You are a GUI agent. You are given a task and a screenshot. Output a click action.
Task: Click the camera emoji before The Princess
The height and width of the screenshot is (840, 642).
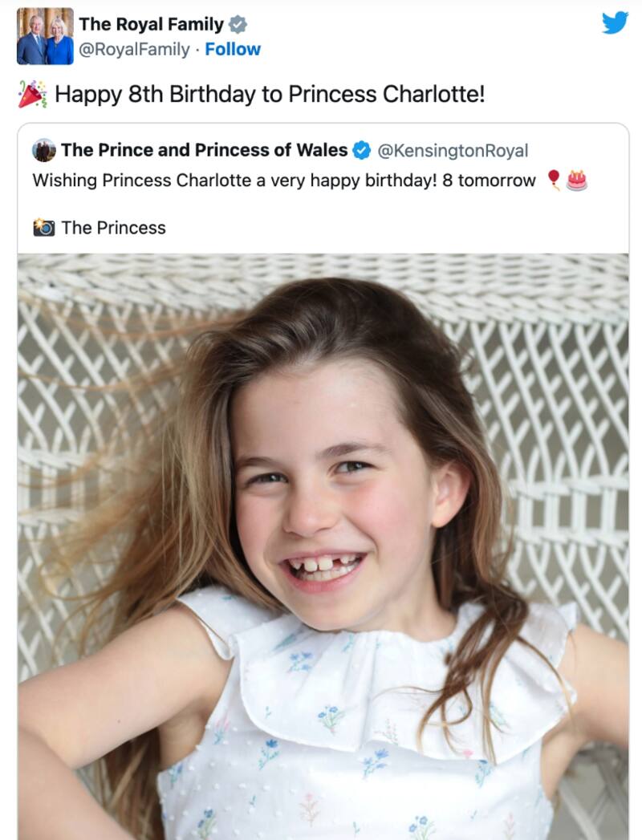43,228
